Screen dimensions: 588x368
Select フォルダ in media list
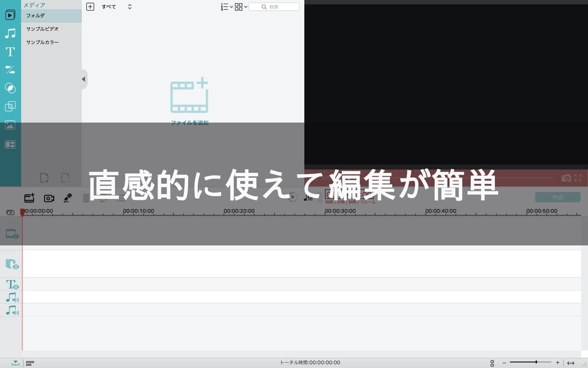[51, 16]
